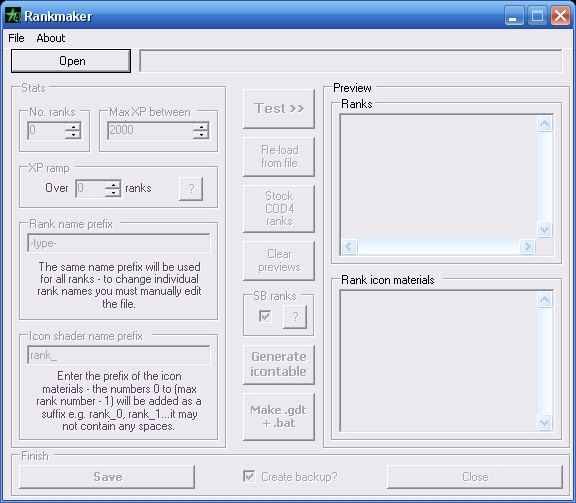Click the XP ramp help question button
The width and height of the screenshot is (576, 503).
(191, 189)
